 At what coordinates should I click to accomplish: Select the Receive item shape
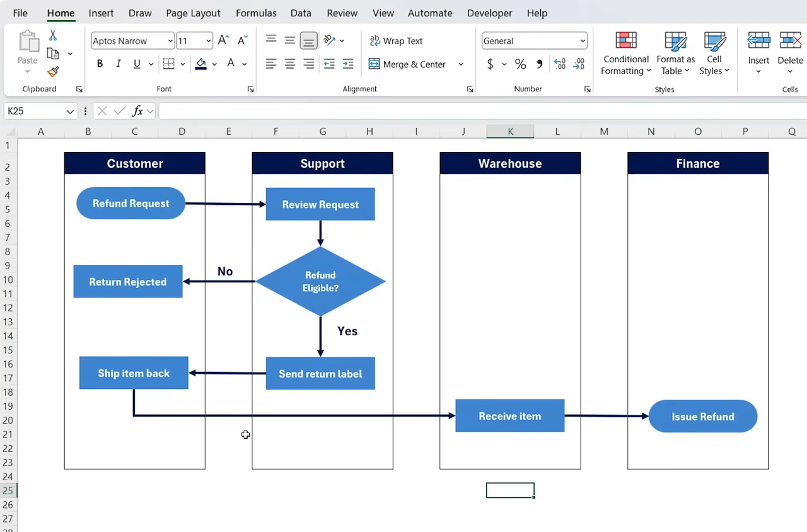[x=510, y=415]
